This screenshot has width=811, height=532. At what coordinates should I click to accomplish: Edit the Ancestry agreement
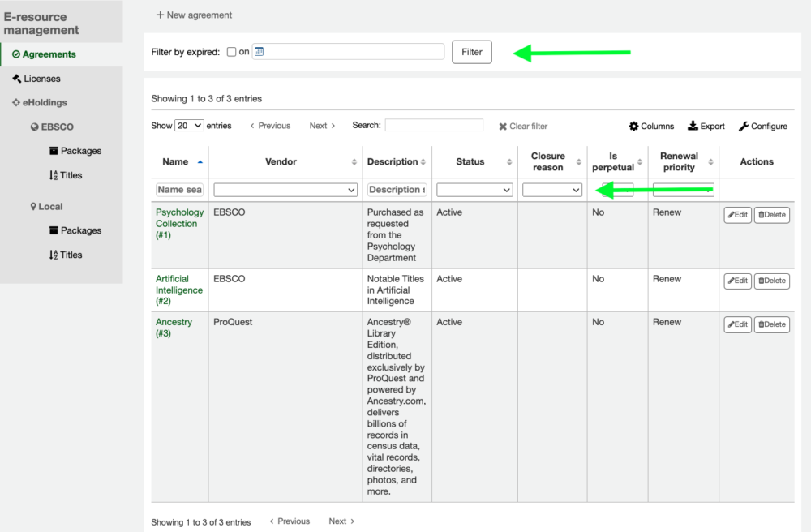pyautogui.click(x=737, y=324)
